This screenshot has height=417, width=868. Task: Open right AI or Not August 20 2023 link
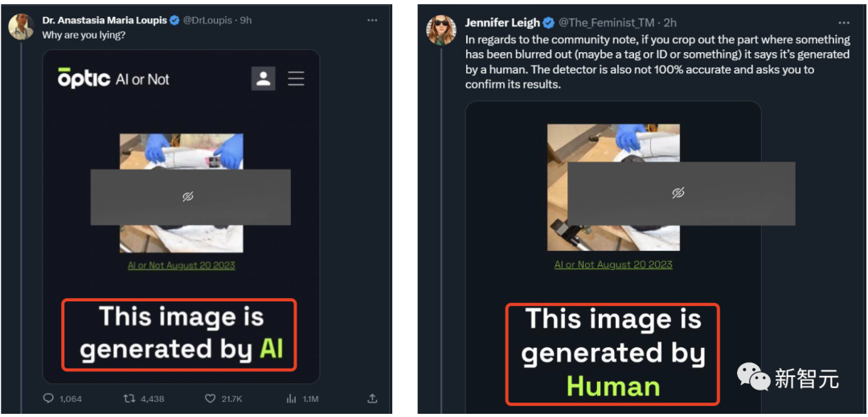[613, 264]
